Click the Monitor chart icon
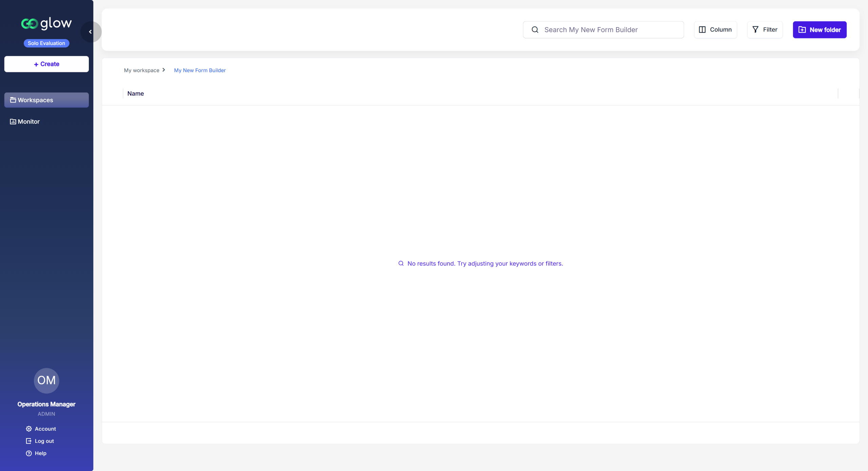The height and width of the screenshot is (471, 868). pyautogui.click(x=13, y=121)
